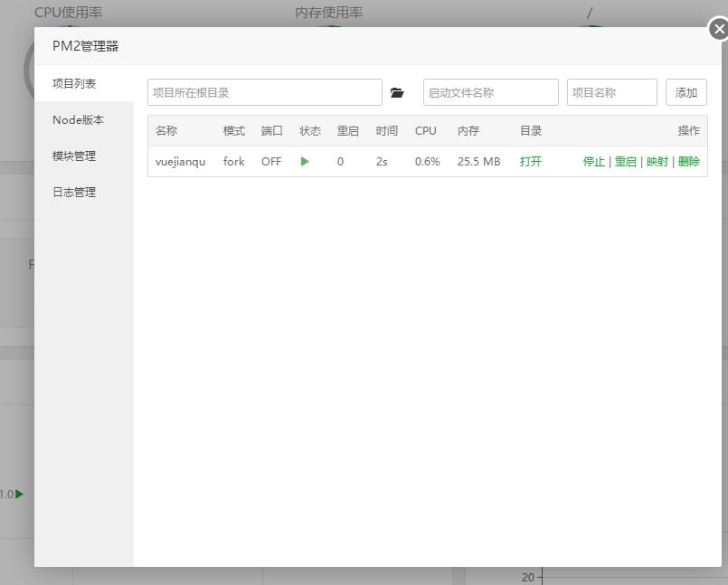Click the 目录 column header
Viewport: 728px width, 585px height.
click(x=531, y=131)
